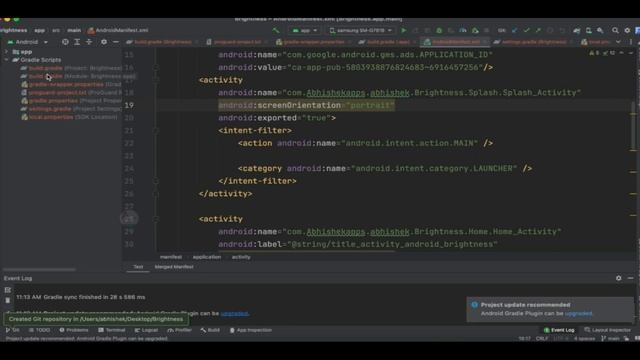Run the app with green play button
640x360 pixels.
point(404,30)
